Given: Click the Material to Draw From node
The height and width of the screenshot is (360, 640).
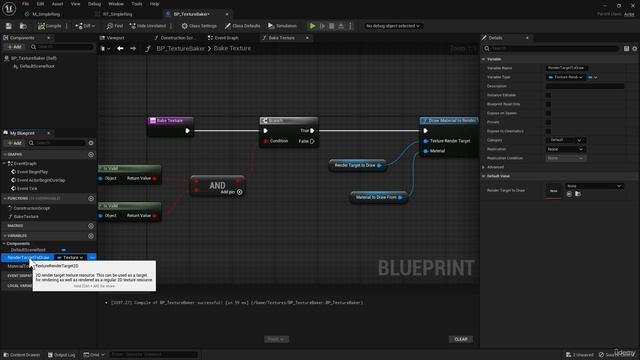Looking at the screenshot, I should click(378, 198).
